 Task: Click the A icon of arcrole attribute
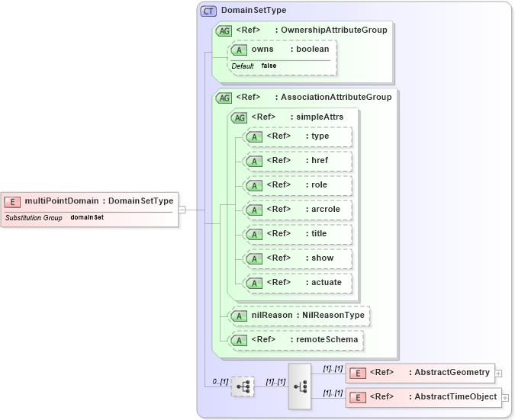coord(254,210)
